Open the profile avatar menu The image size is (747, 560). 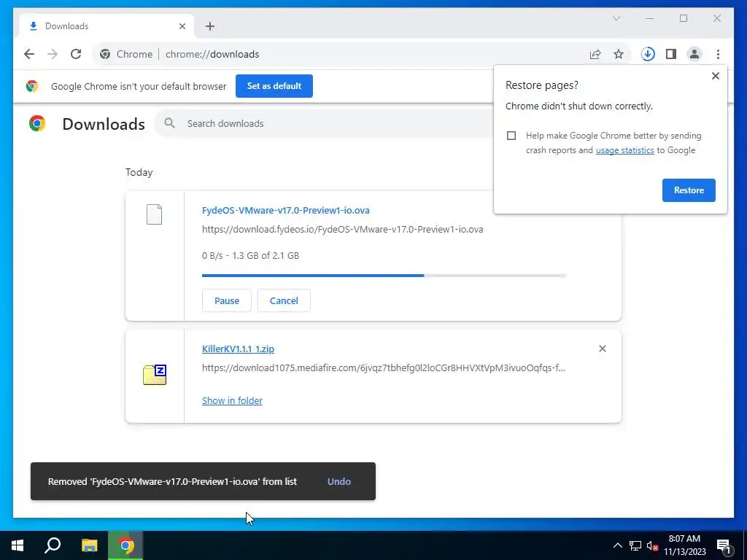[x=694, y=54]
